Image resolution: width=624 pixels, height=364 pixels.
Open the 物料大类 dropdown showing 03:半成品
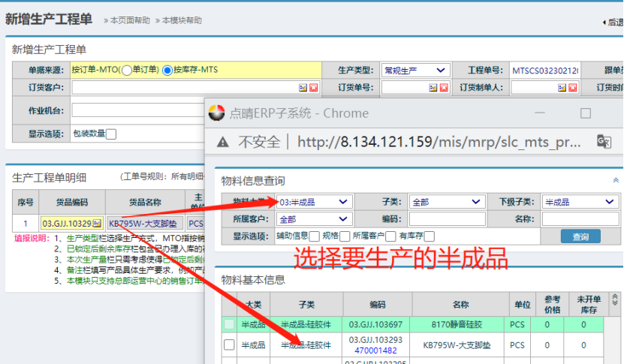pyautogui.click(x=314, y=202)
